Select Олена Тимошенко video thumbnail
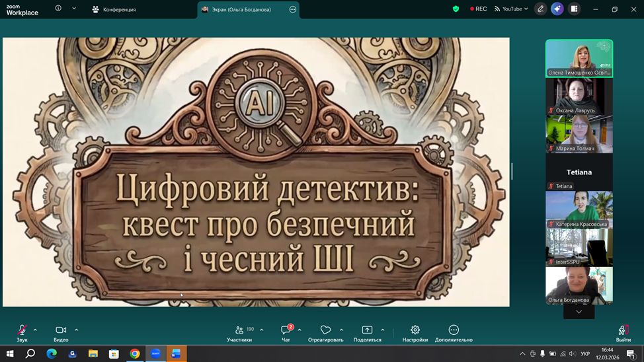 click(x=579, y=58)
